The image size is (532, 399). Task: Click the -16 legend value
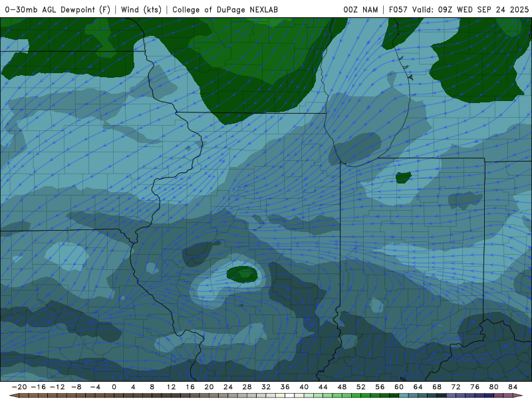tap(38, 387)
